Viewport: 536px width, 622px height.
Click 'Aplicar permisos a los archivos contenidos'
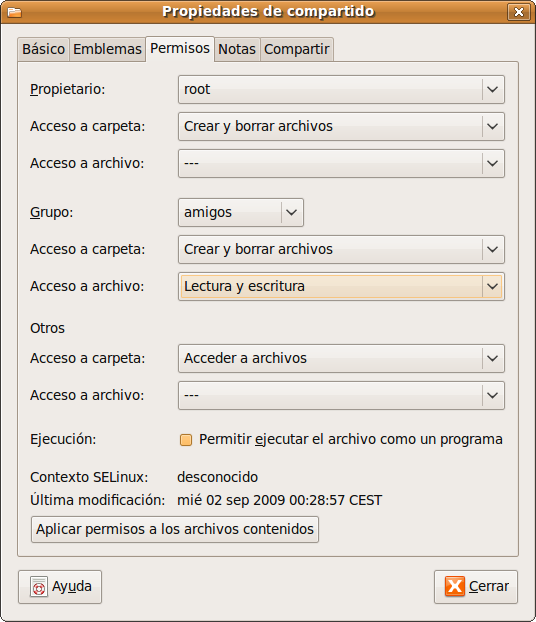175,529
